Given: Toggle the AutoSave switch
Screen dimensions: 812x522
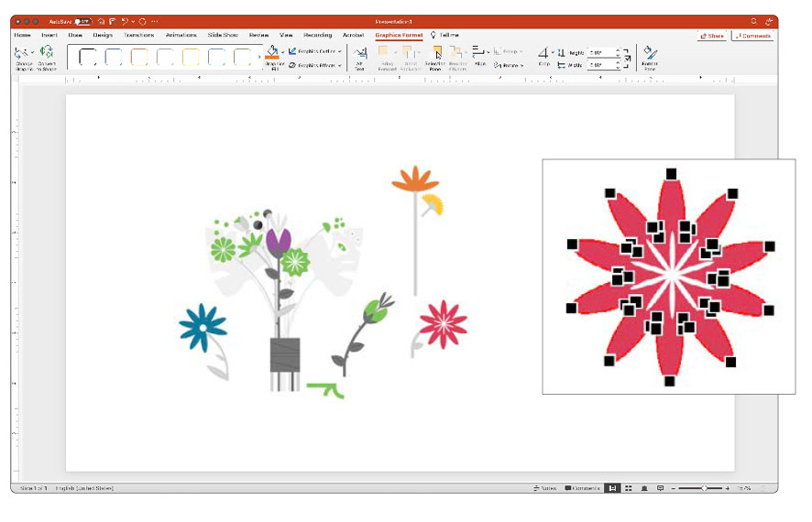Looking at the screenshot, I should click(x=82, y=22).
